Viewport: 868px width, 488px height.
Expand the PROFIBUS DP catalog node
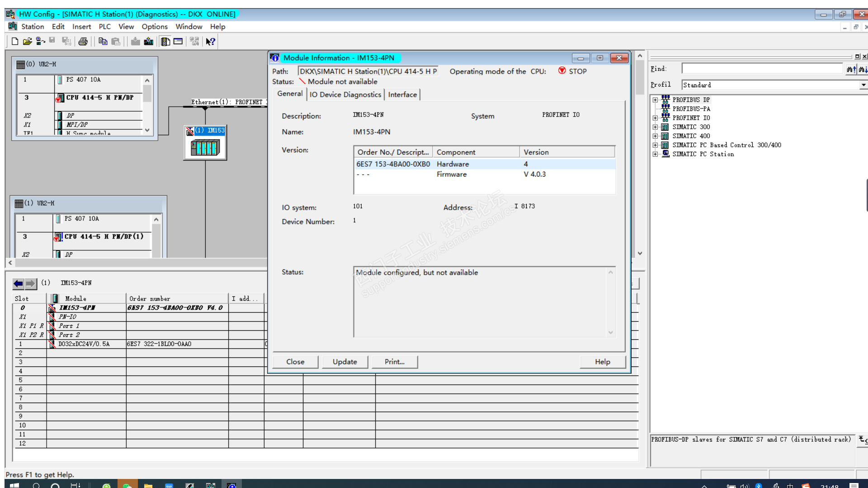655,100
